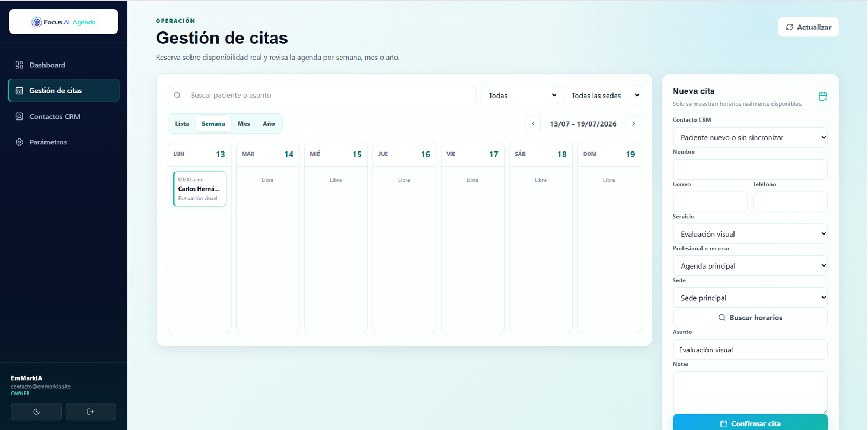Click the Focus AI Agenda logo
Image resolution: width=868 pixels, height=430 pixels.
[63, 22]
